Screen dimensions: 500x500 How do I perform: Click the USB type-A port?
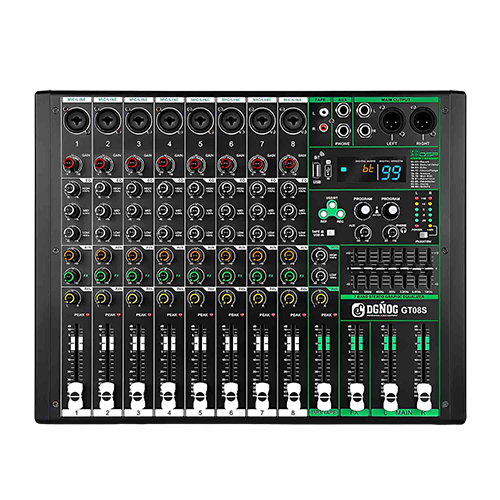tap(317, 170)
